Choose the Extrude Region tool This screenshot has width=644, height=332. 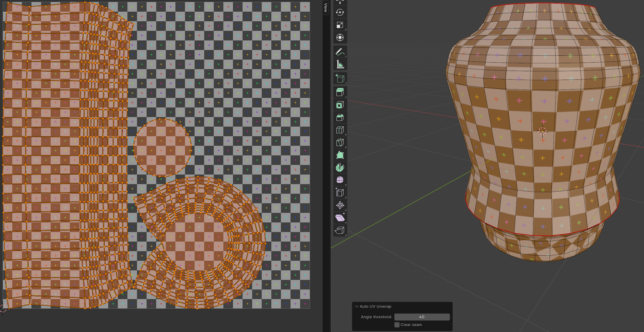point(340,91)
